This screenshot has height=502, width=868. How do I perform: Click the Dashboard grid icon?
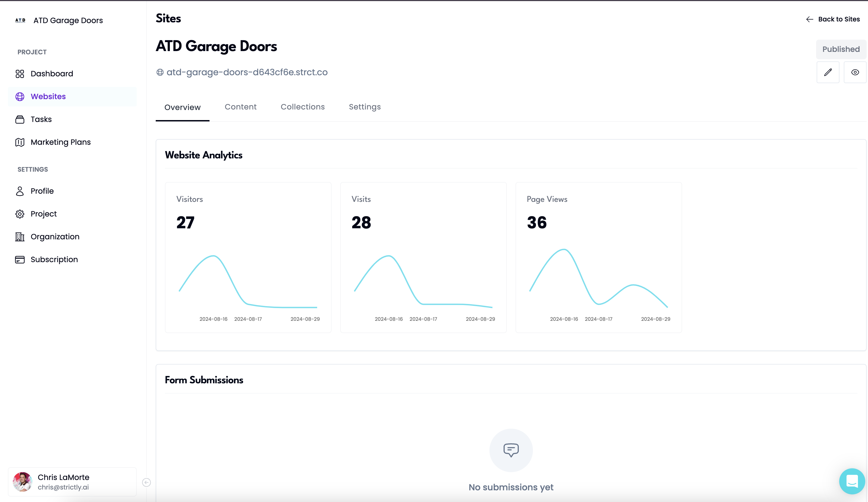(20, 74)
